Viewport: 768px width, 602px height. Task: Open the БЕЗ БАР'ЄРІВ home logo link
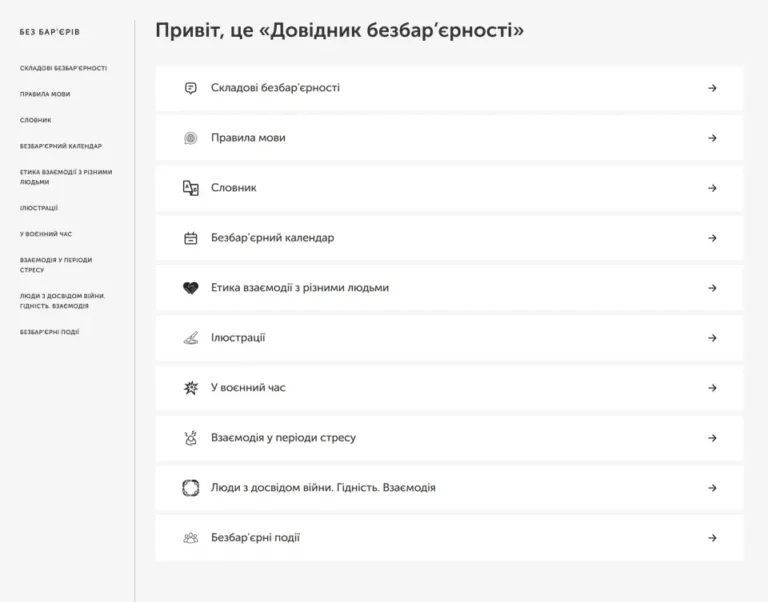tap(49, 32)
